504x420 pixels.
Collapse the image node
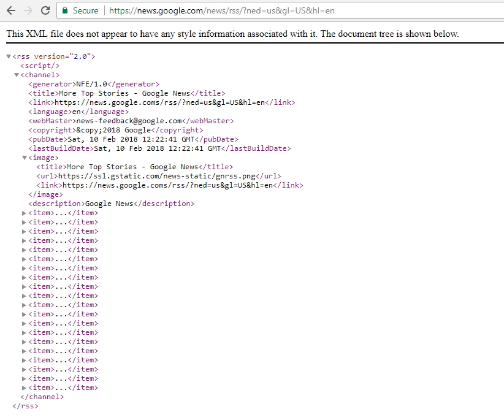[25, 158]
